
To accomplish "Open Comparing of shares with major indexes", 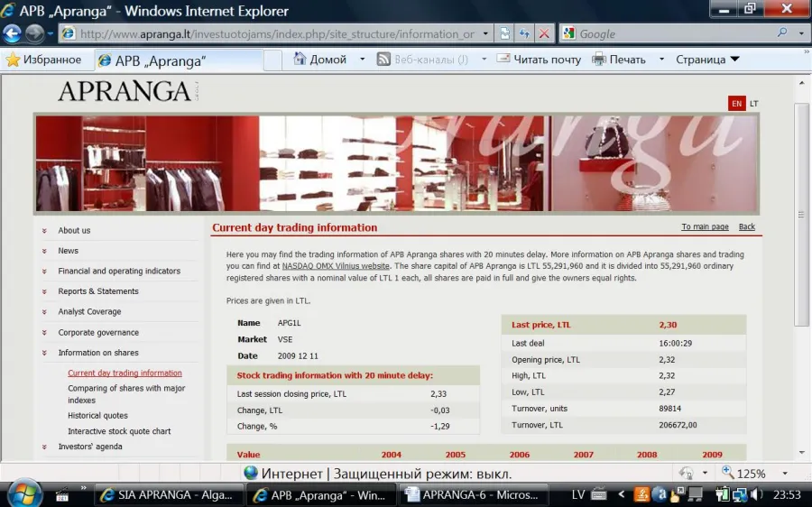I will click(126, 394).
